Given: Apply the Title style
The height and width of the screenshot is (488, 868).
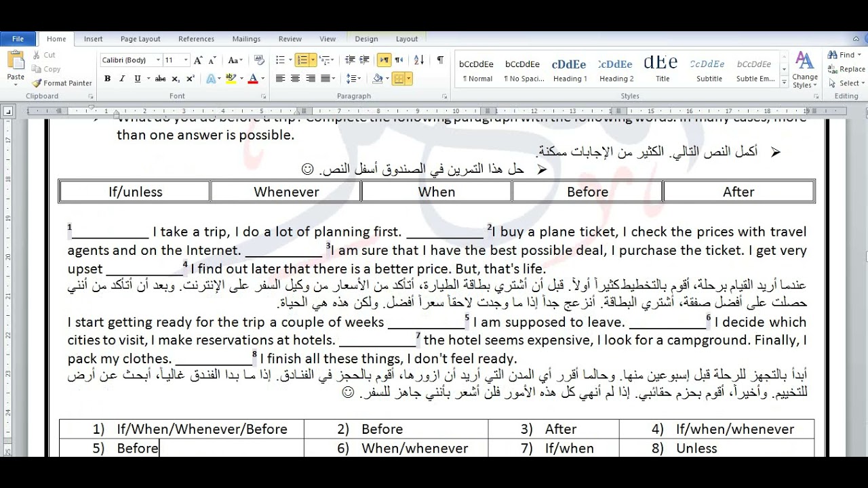Looking at the screenshot, I should click(662, 70).
